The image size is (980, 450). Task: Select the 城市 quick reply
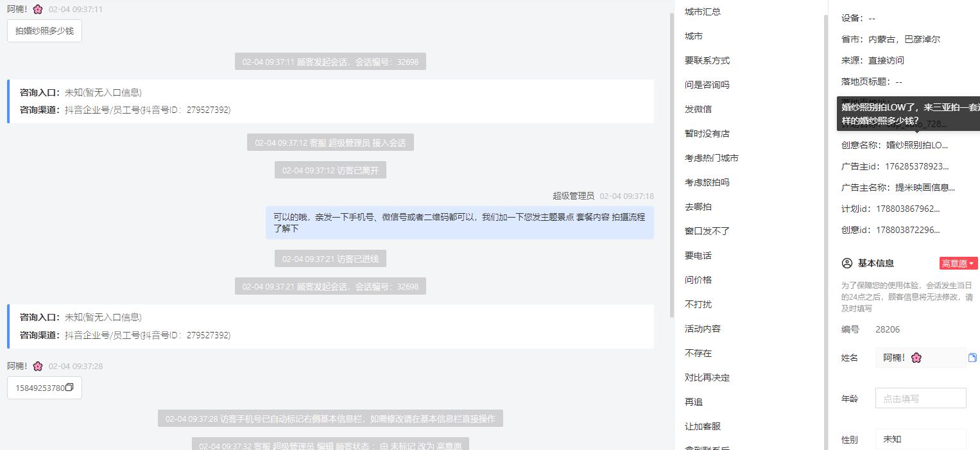[693, 36]
